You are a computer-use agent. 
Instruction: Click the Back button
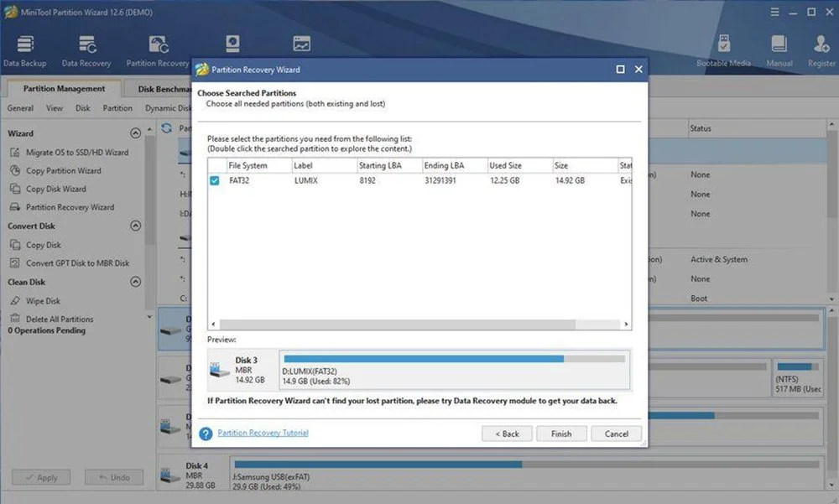tap(507, 434)
